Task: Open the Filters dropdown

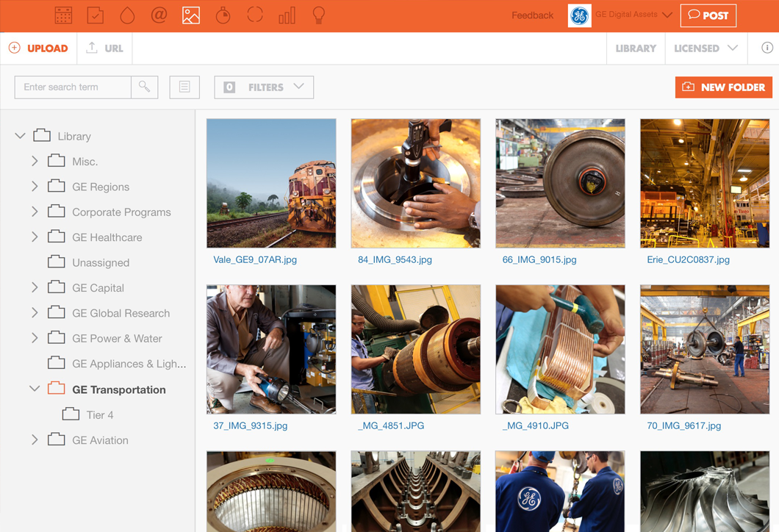Action: click(264, 87)
